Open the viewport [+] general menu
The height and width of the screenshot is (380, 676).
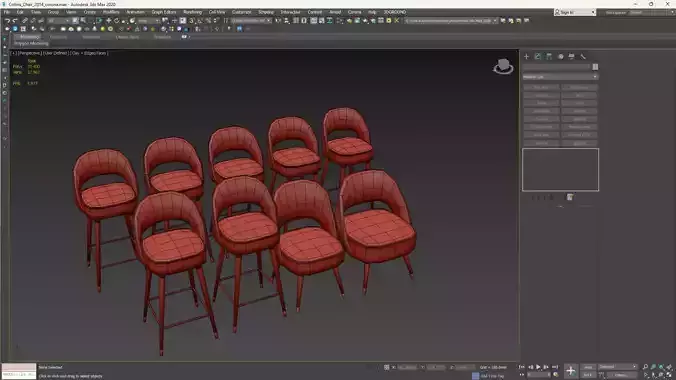point(14,53)
